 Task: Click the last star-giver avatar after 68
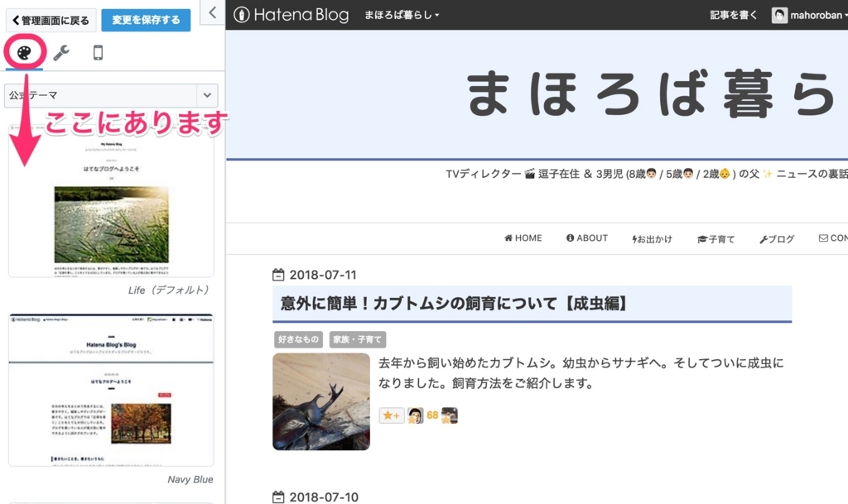pos(450,415)
